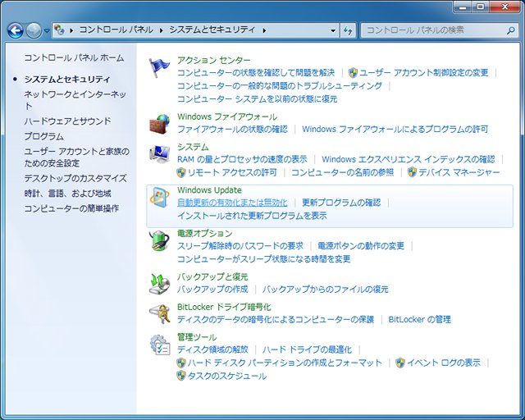Open 自動更新の有効化または無効化 link
This screenshot has width=525, height=420.
point(232,203)
